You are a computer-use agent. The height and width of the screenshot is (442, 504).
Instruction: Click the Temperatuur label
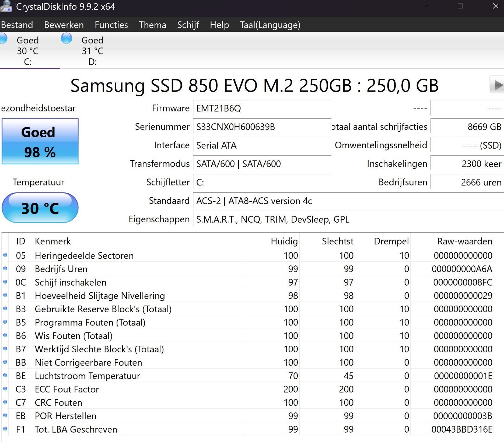pos(38,182)
